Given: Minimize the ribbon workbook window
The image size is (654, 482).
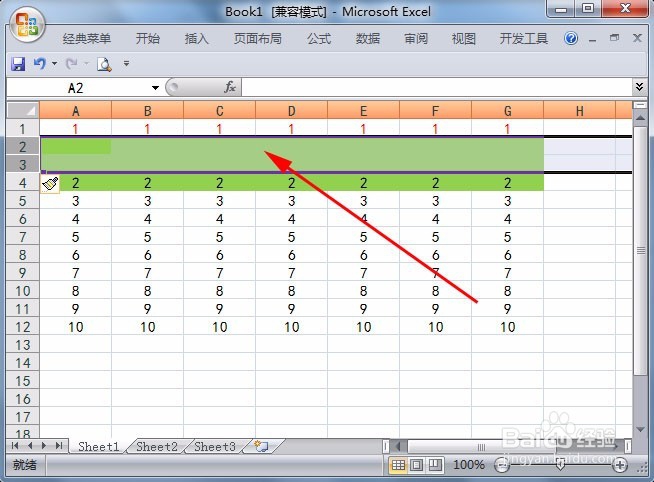Looking at the screenshot, I should pos(592,39).
